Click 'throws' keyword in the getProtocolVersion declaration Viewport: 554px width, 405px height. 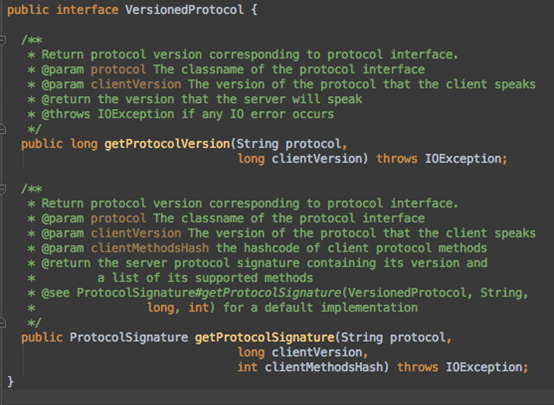click(396, 159)
